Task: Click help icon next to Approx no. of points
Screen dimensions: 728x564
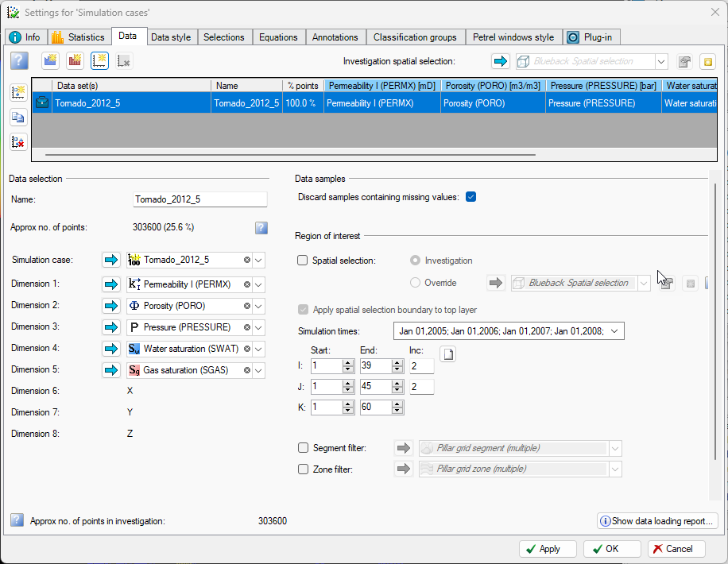Action: pyautogui.click(x=261, y=228)
